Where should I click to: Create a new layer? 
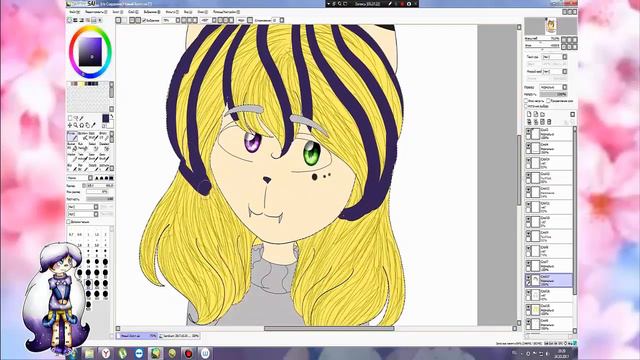click(x=529, y=114)
